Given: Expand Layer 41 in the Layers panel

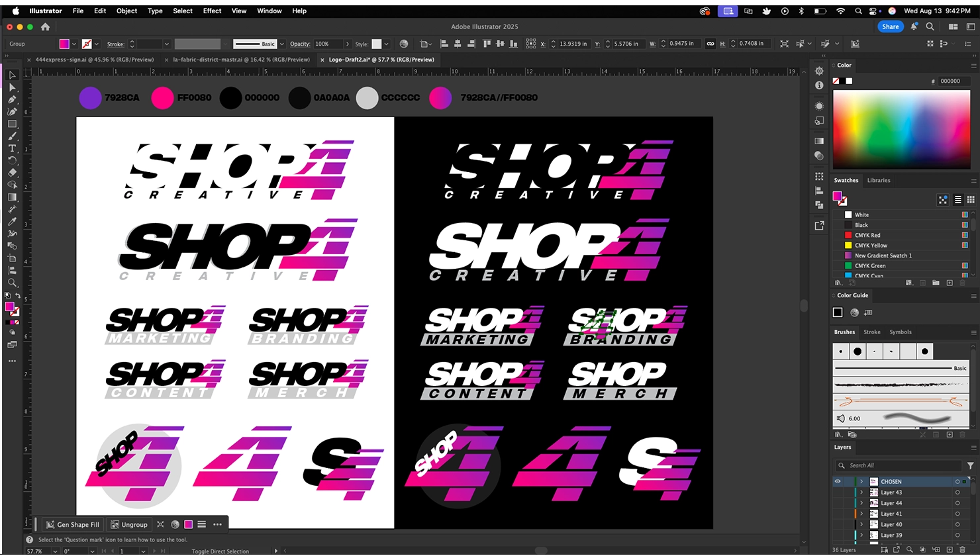Looking at the screenshot, I should (x=861, y=514).
